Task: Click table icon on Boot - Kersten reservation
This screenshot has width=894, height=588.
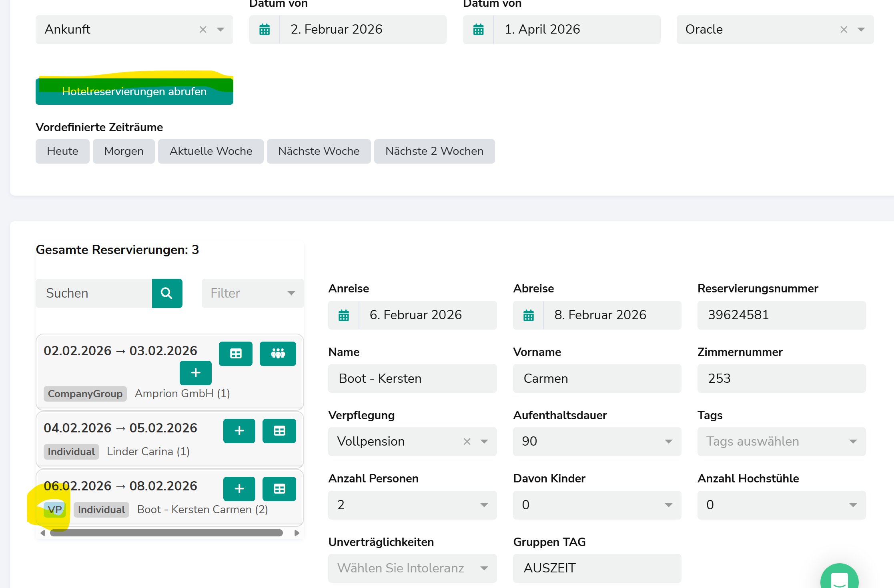Action: (279, 489)
